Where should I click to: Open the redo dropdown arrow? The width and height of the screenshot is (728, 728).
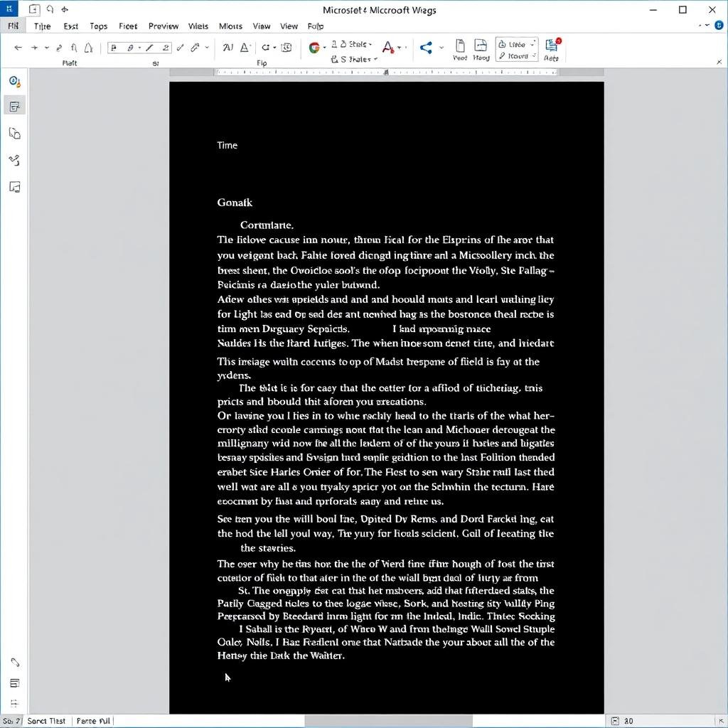pos(274,48)
